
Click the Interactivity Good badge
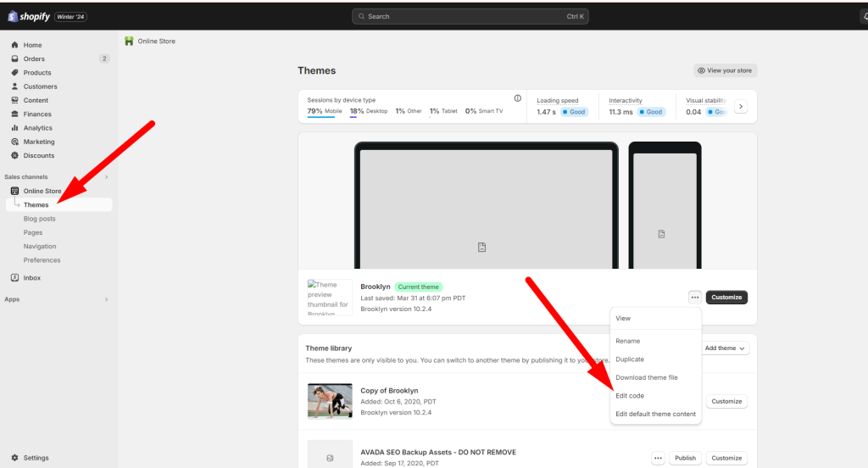[x=651, y=112]
